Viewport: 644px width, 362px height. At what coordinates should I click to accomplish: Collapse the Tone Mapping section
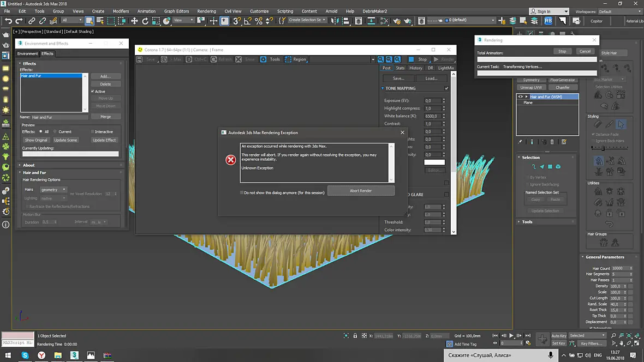pos(383,88)
